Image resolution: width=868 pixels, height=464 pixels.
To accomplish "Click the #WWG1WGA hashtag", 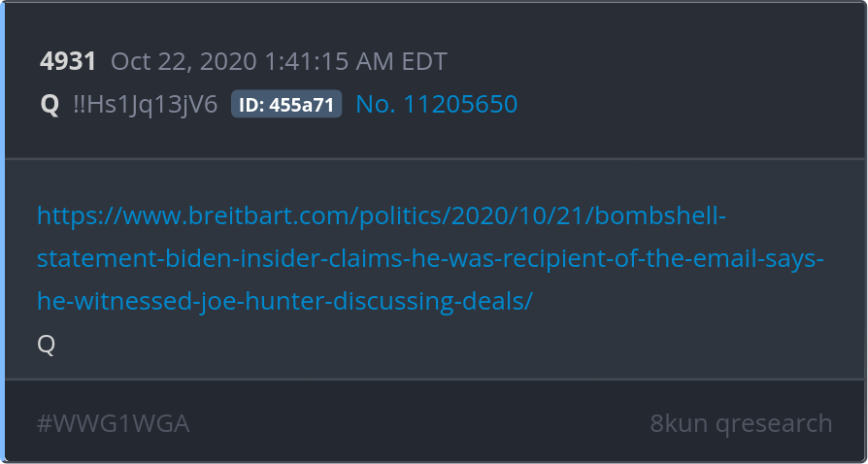I will coord(113,423).
